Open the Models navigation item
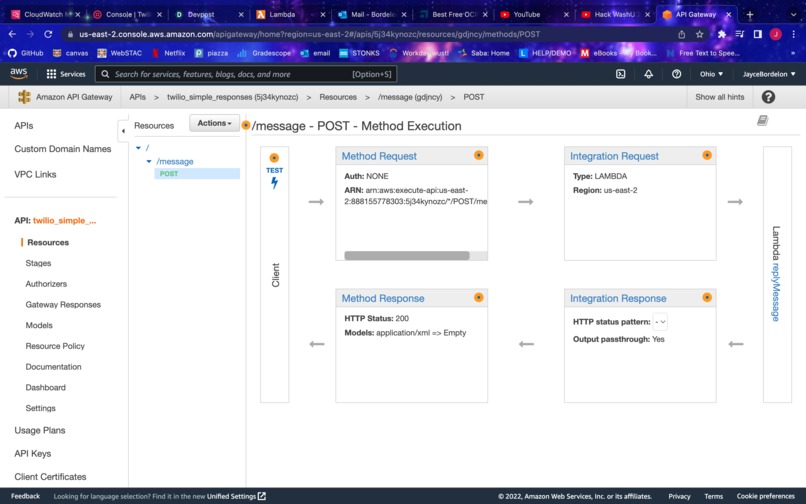 39,325
